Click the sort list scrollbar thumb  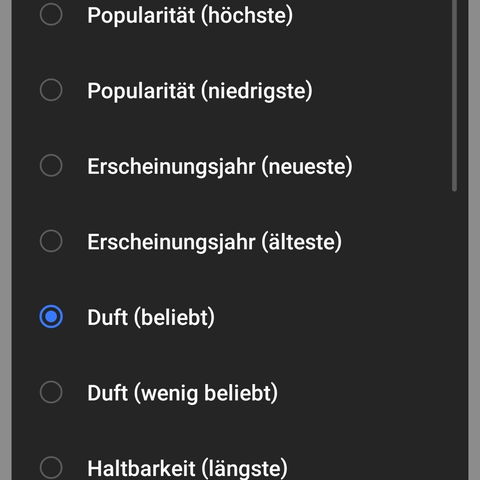point(454,96)
